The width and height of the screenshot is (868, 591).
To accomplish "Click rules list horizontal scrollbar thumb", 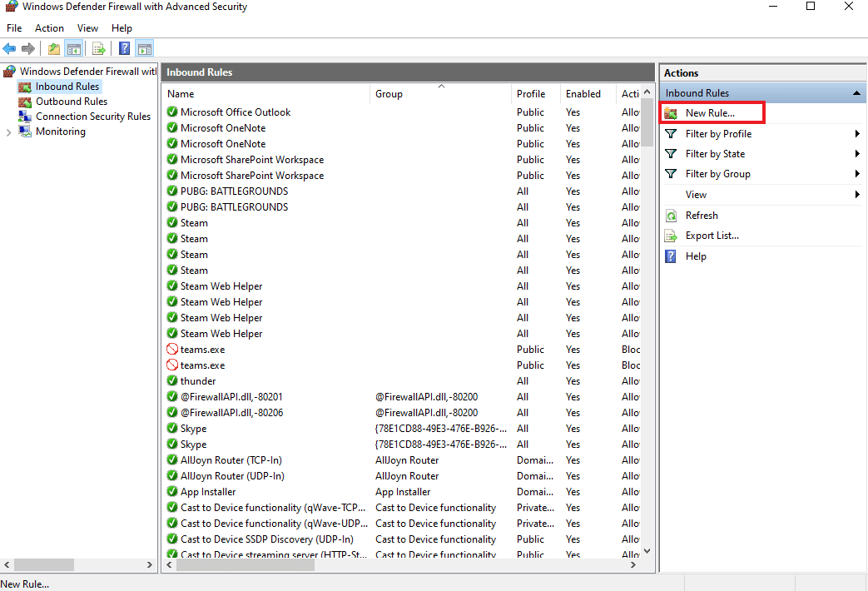I will (x=246, y=565).
